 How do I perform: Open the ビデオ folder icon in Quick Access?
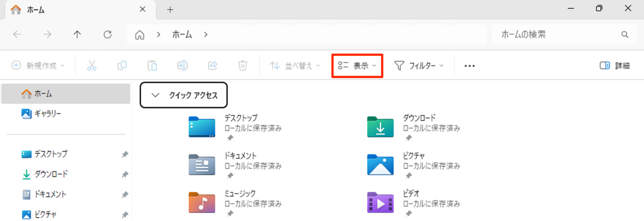click(380, 202)
